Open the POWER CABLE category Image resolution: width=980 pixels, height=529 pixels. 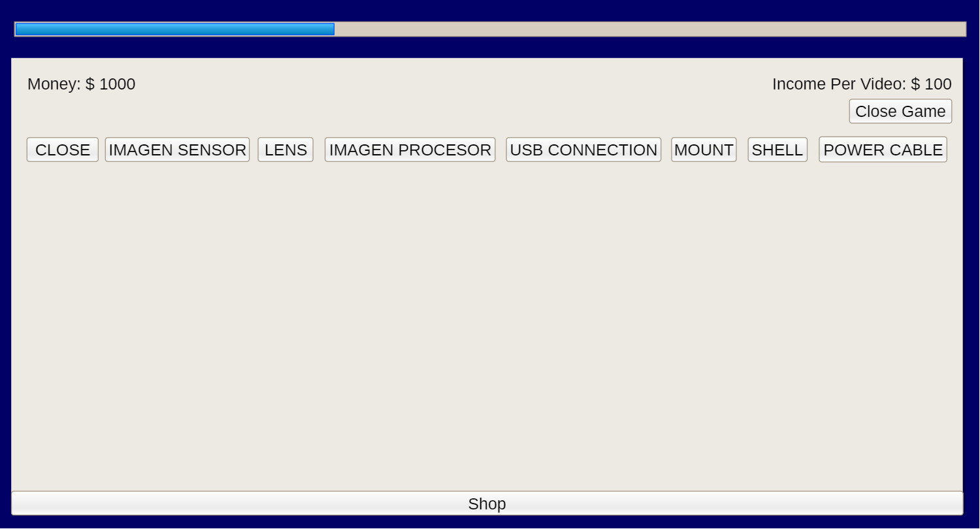point(883,150)
